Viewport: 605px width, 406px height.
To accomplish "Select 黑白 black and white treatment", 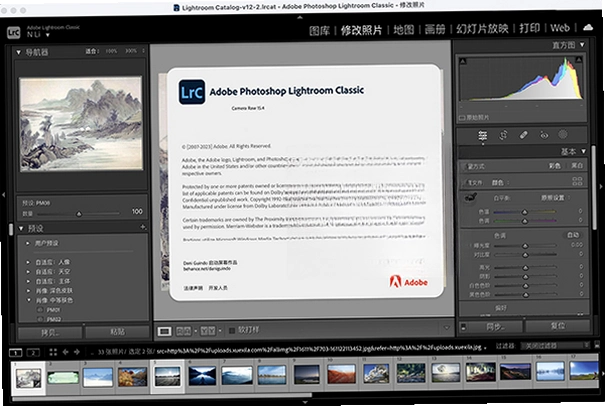I will (x=577, y=166).
